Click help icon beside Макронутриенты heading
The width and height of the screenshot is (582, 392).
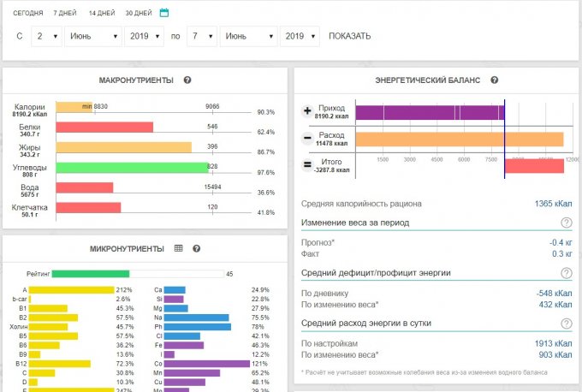pyautogui.click(x=187, y=80)
